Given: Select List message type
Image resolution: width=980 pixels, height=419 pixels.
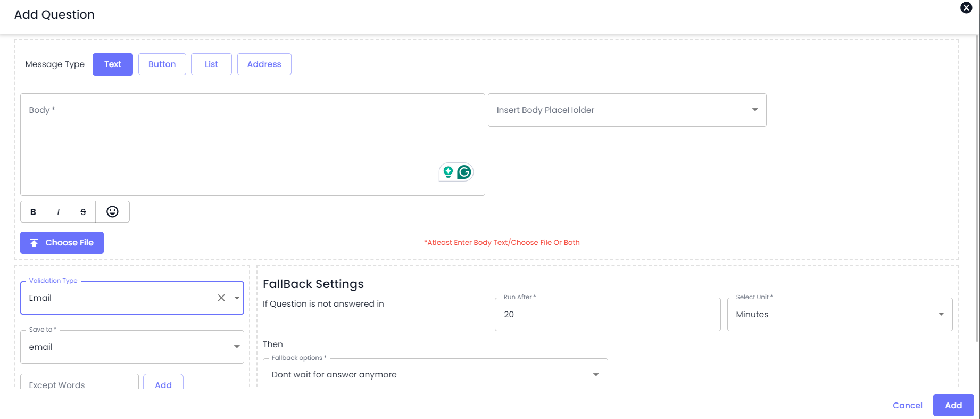Looking at the screenshot, I should click(211, 64).
